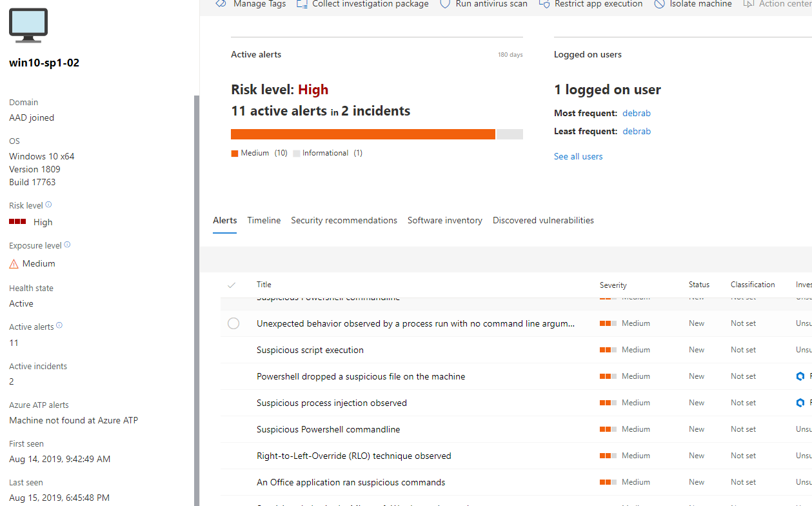Viewport: 812px width, 506px height.
Task: Open the Software inventory tab
Action: 444,221
